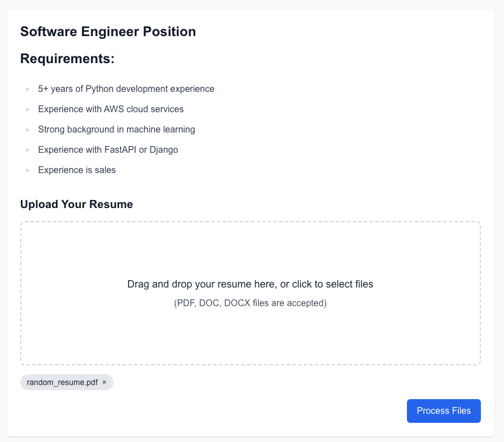Select the 'Experience is sales' requirement
504x442 pixels.
(77, 170)
